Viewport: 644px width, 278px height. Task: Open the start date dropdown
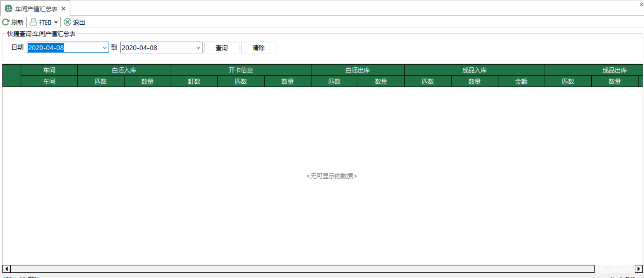click(x=105, y=47)
